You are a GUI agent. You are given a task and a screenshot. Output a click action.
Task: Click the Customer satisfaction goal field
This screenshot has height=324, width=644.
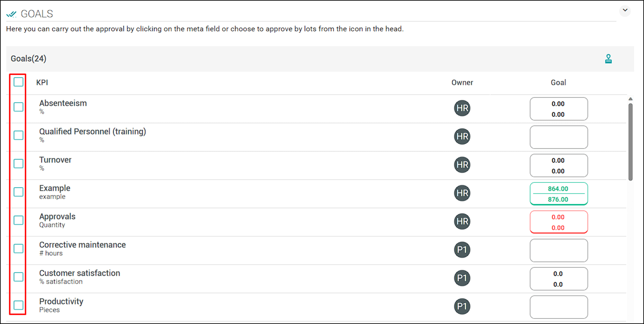point(559,279)
